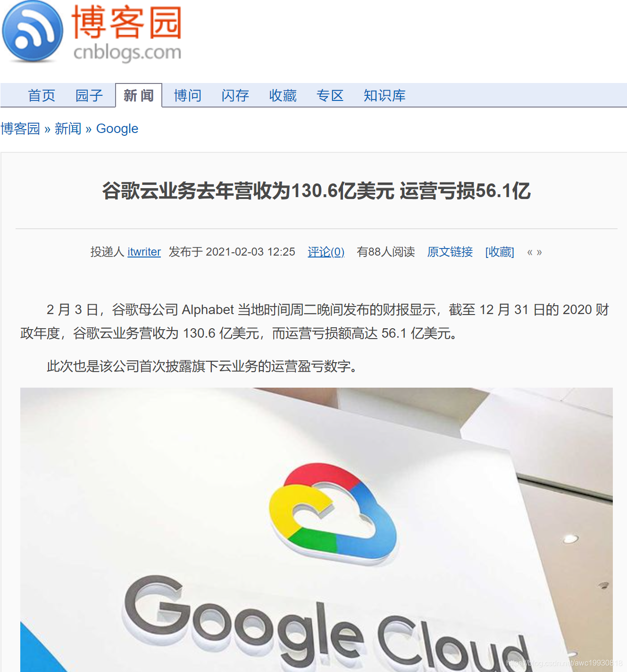Open the 首页 nav tab
Image resolution: width=627 pixels, height=672 pixels.
[42, 96]
